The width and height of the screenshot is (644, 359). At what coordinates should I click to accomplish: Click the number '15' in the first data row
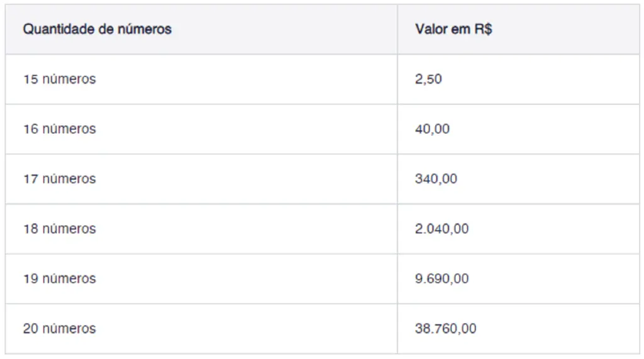click(31, 79)
